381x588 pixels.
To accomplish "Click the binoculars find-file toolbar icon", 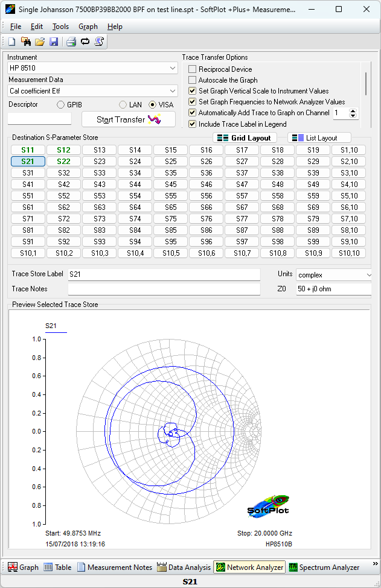I will pyautogui.click(x=26, y=42).
